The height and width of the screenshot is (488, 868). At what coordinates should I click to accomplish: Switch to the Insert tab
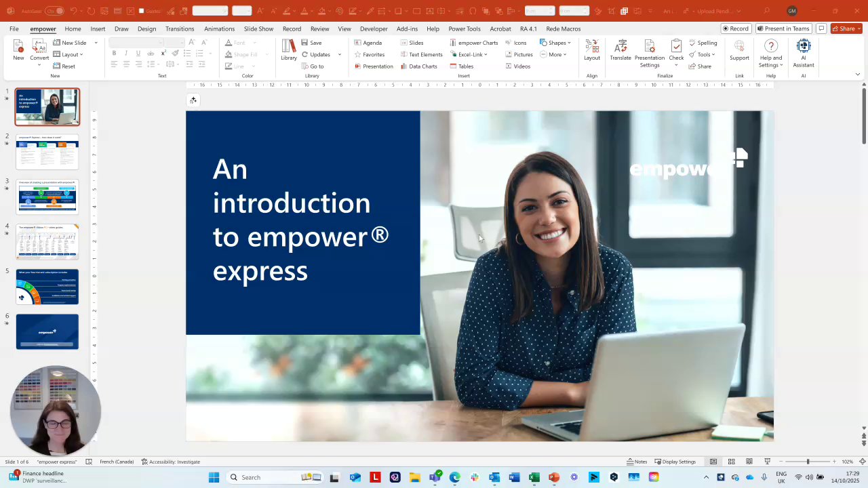[x=98, y=28]
